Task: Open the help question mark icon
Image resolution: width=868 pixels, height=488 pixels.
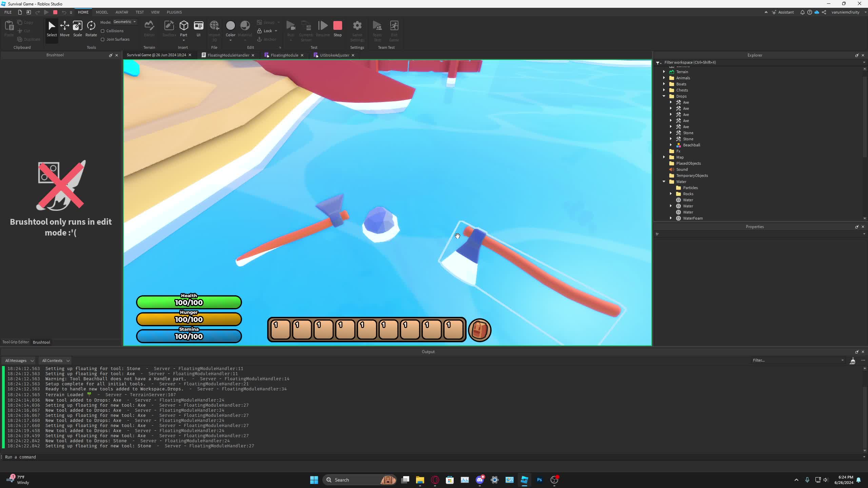Action: click(x=809, y=12)
